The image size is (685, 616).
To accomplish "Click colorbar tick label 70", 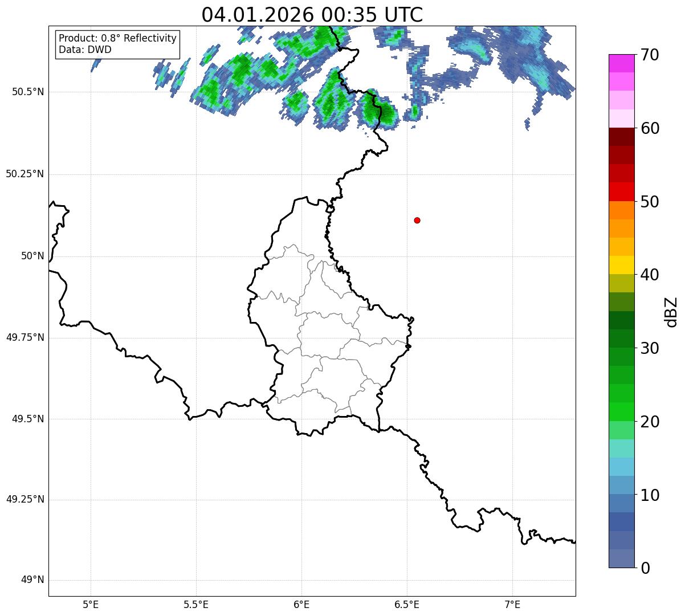I will pos(651,55).
